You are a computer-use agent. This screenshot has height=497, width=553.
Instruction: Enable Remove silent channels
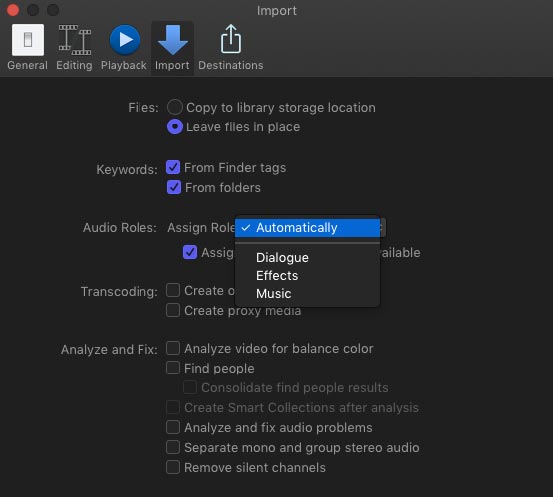[173, 467]
